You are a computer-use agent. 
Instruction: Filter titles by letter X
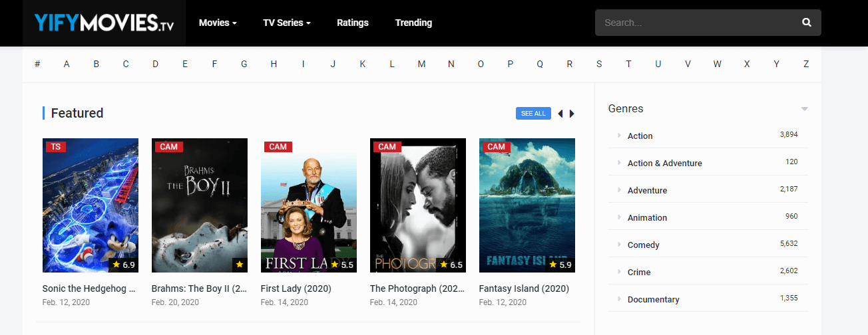point(747,64)
